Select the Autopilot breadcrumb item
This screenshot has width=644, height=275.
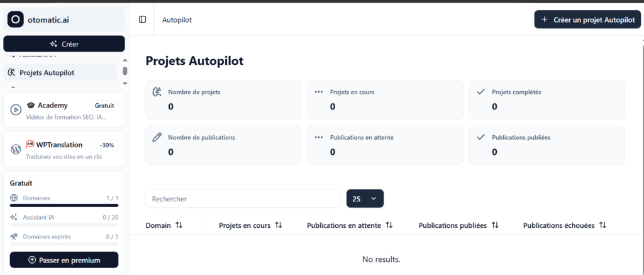click(177, 20)
